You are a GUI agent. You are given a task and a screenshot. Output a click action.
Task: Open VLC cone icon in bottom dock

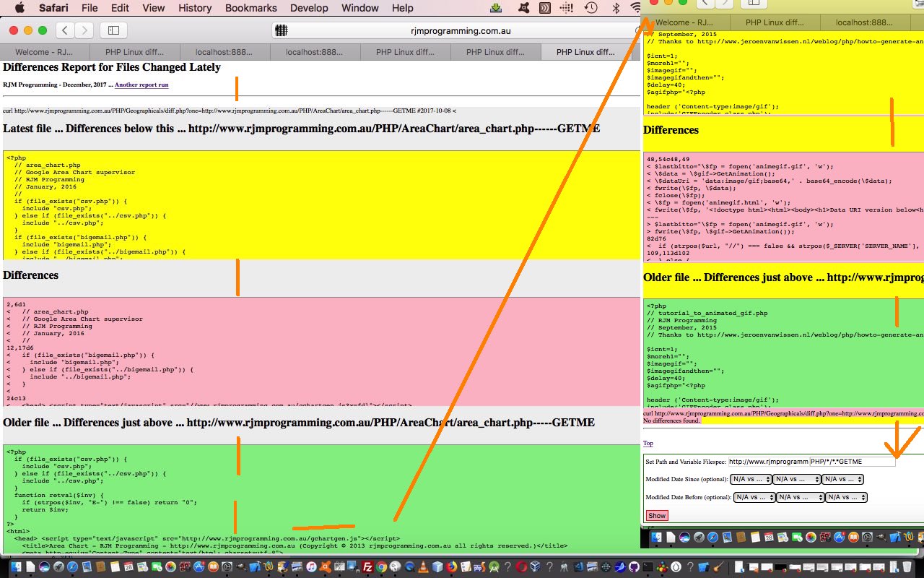pyautogui.click(x=423, y=567)
